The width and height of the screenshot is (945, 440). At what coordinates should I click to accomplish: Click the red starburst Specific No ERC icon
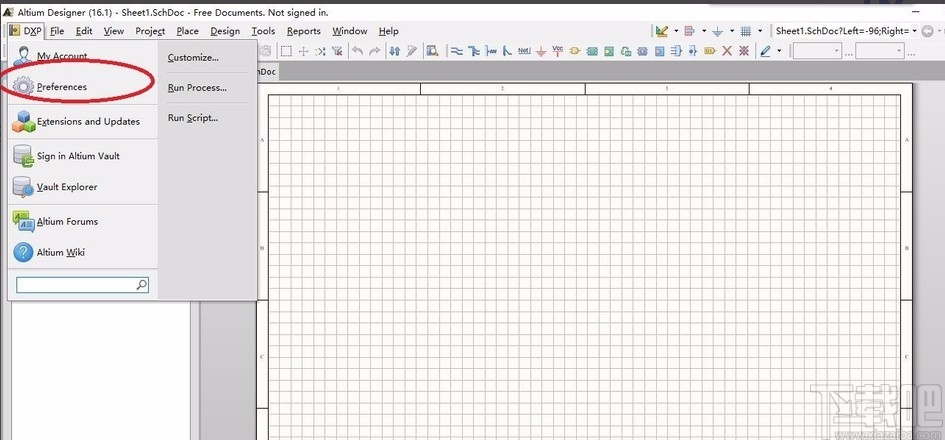[744, 51]
